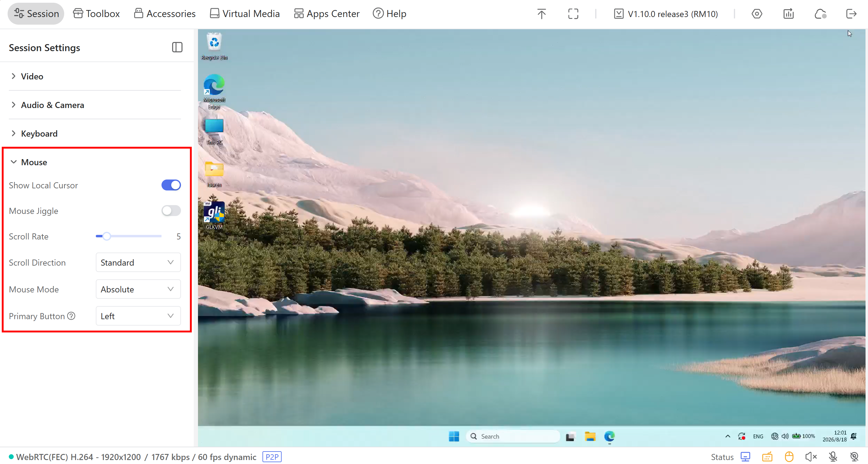Select the This PC desktop icon
The width and height of the screenshot is (868, 464).
tap(214, 131)
